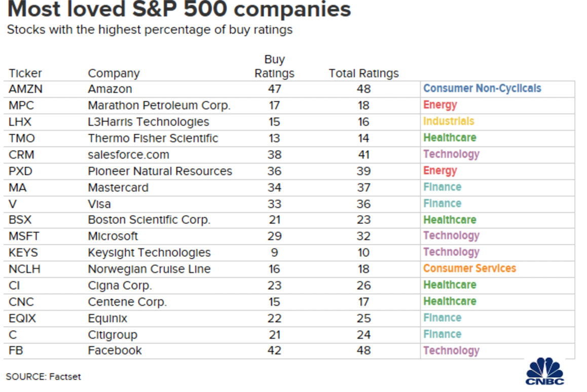Viewport: 587px width, 392px height.
Task: Click the Most loved S&P 500 companies title
Action: point(179,10)
